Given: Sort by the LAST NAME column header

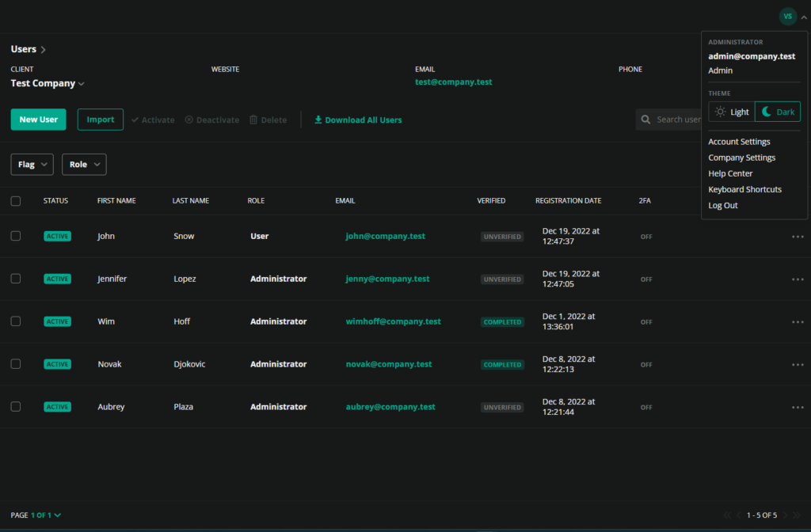Looking at the screenshot, I should coord(190,200).
